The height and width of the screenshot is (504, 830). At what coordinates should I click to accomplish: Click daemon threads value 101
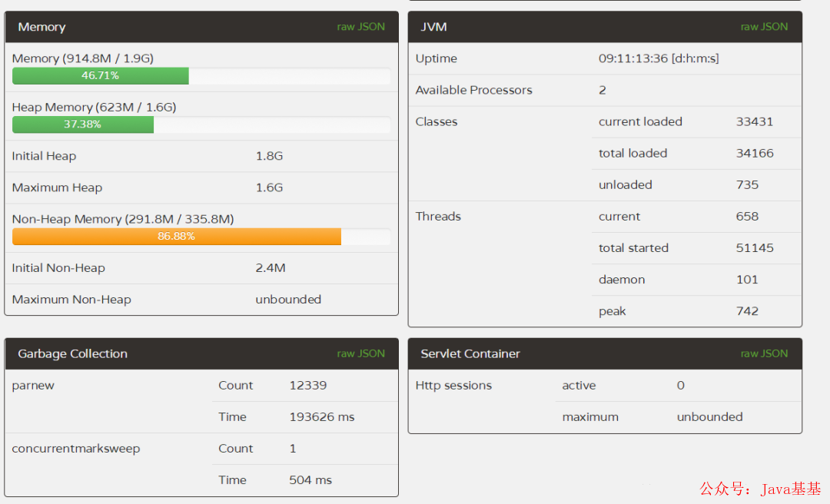point(747,280)
